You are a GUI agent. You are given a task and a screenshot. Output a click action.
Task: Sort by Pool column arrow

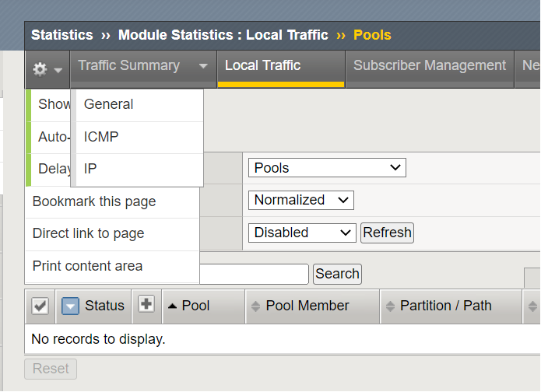coord(173,306)
